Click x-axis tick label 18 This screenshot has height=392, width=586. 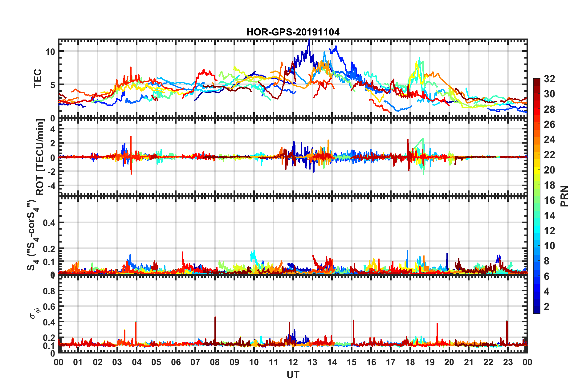[x=410, y=362]
